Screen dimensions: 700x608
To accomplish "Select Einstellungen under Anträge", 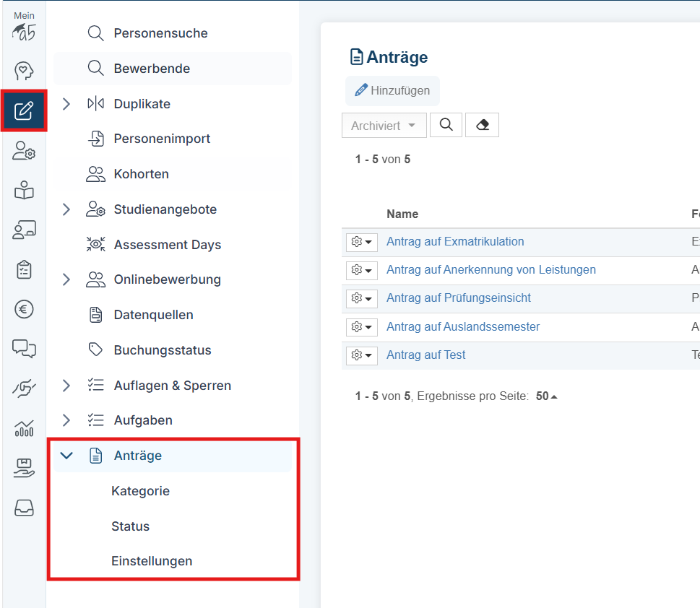I will (x=152, y=561).
